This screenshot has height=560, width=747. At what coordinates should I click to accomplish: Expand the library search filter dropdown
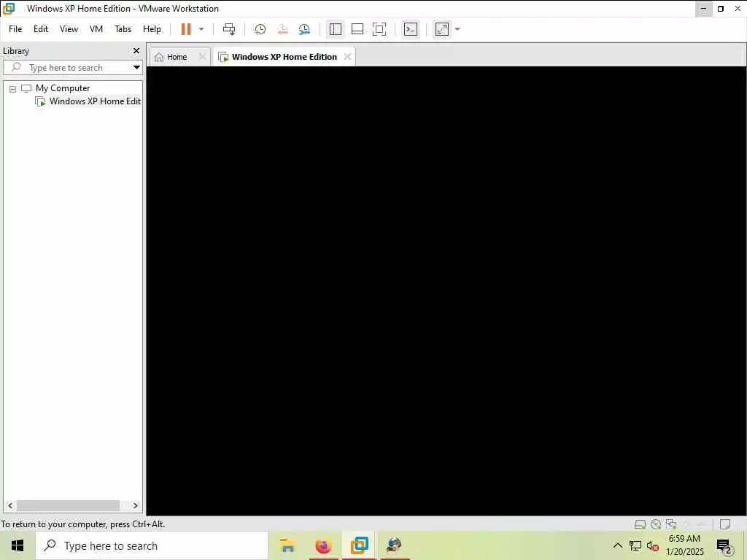pyautogui.click(x=136, y=68)
